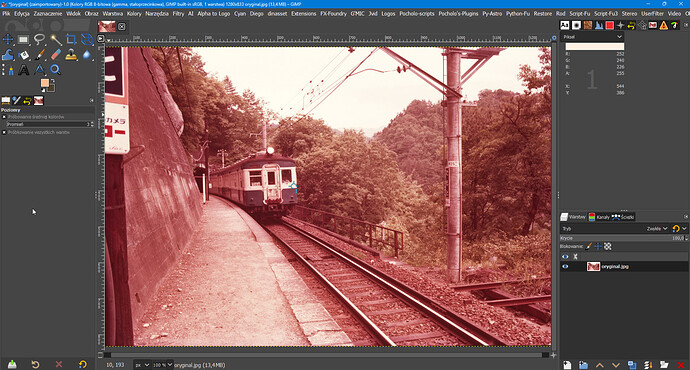
Task: Click the sampled color preview swatch
Action: coord(595,46)
